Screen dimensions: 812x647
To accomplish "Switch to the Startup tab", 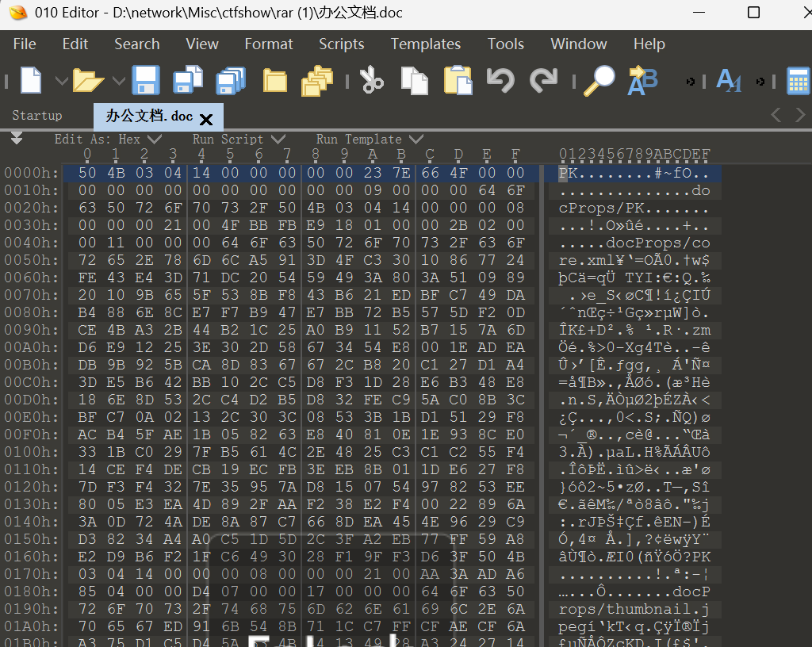I will click(x=36, y=115).
